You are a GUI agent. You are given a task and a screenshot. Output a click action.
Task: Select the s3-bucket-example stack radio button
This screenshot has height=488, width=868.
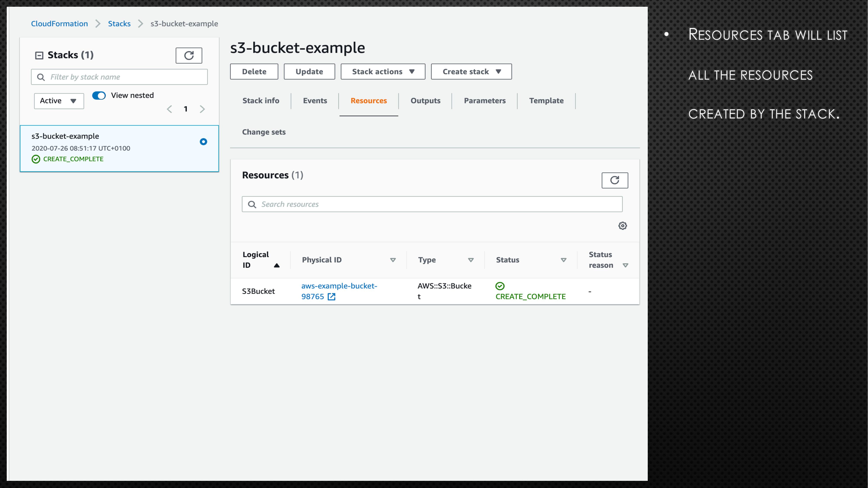pyautogui.click(x=203, y=141)
